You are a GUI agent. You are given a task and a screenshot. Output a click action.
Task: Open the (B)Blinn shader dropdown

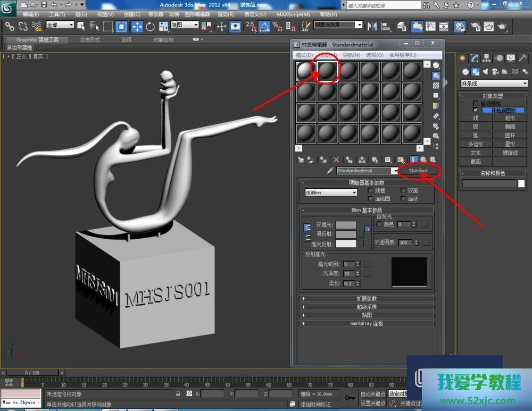(x=330, y=192)
